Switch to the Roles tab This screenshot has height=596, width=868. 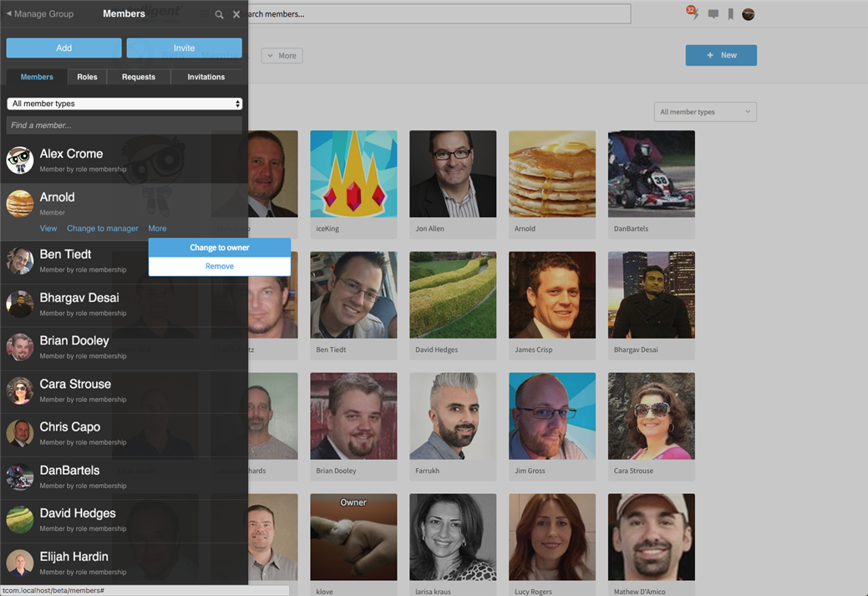point(87,77)
